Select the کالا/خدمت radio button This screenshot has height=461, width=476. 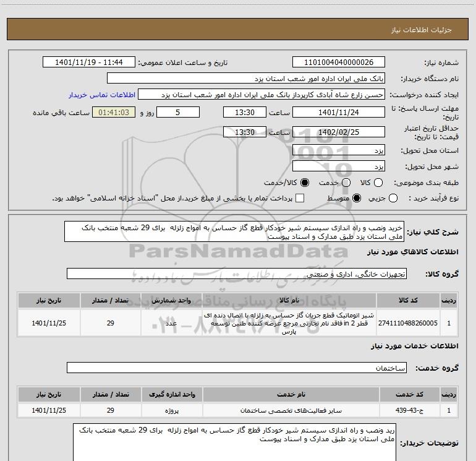pyautogui.click(x=305, y=183)
